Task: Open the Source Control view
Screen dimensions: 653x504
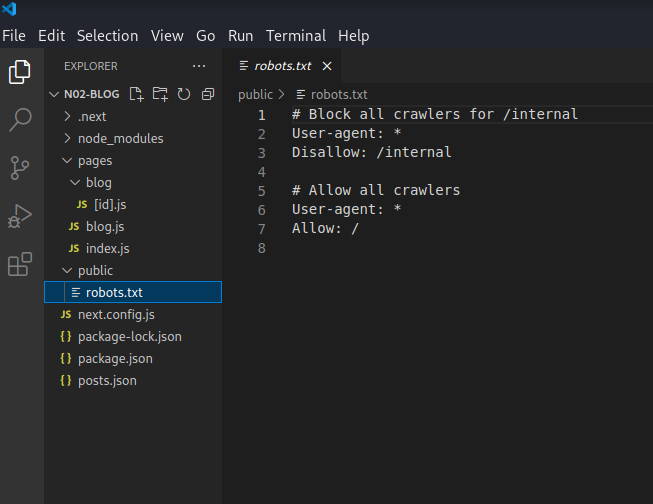Action: [x=20, y=168]
